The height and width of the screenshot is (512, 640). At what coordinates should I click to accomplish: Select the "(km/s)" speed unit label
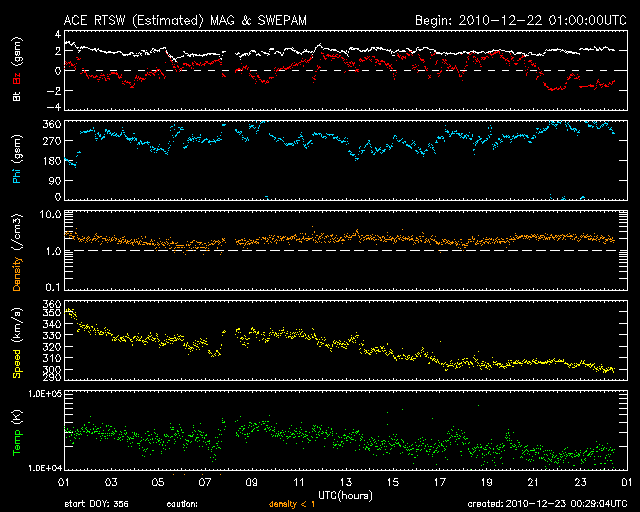17,326
